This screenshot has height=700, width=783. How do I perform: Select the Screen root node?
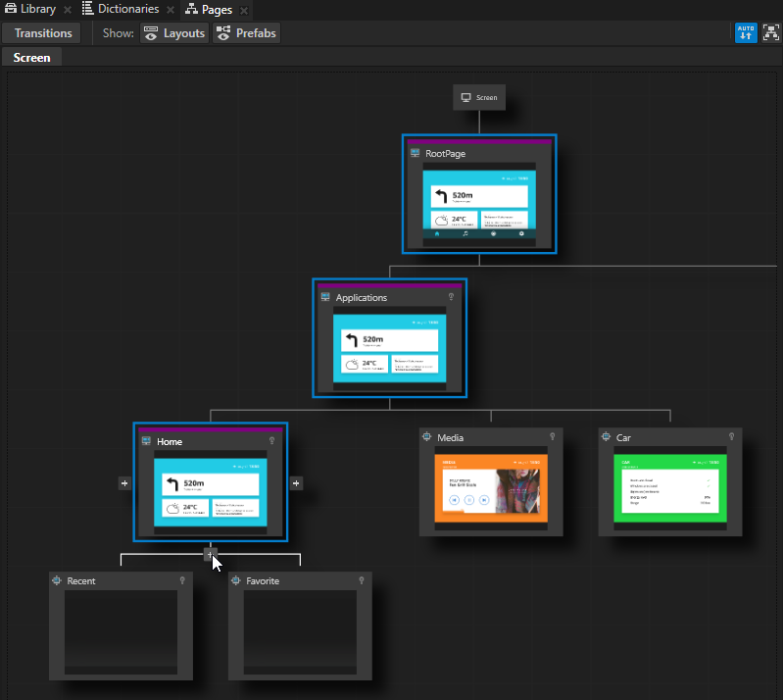click(x=479, y=97)
